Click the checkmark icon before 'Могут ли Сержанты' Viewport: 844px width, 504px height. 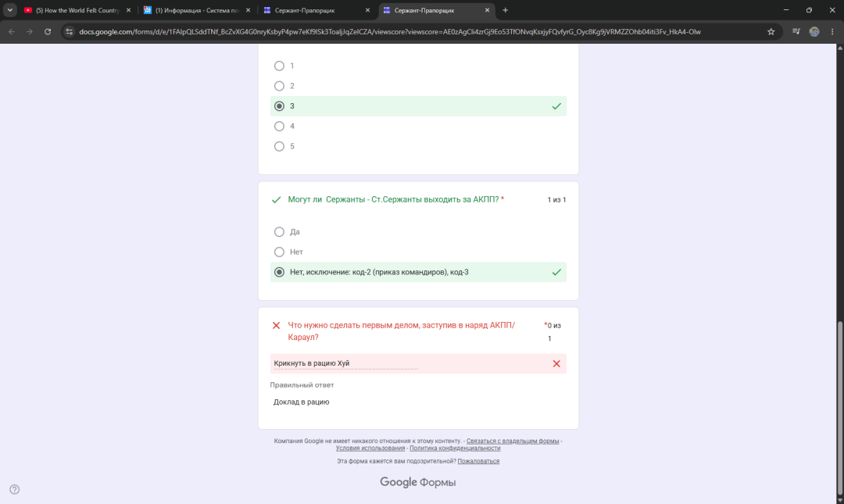click(x=276, y=200)
